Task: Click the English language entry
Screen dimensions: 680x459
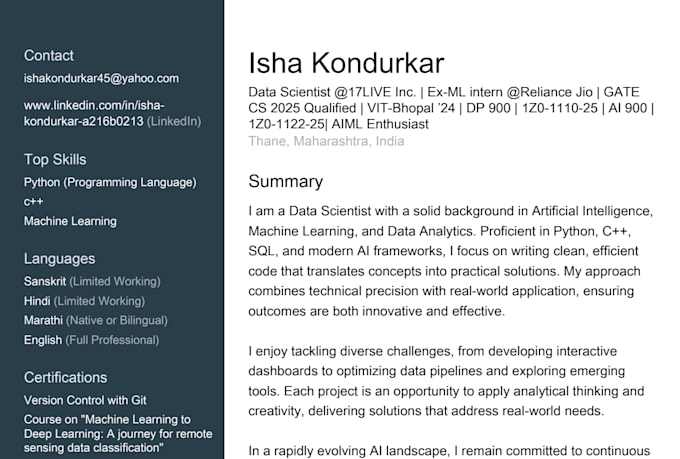Action: [92, 340]
